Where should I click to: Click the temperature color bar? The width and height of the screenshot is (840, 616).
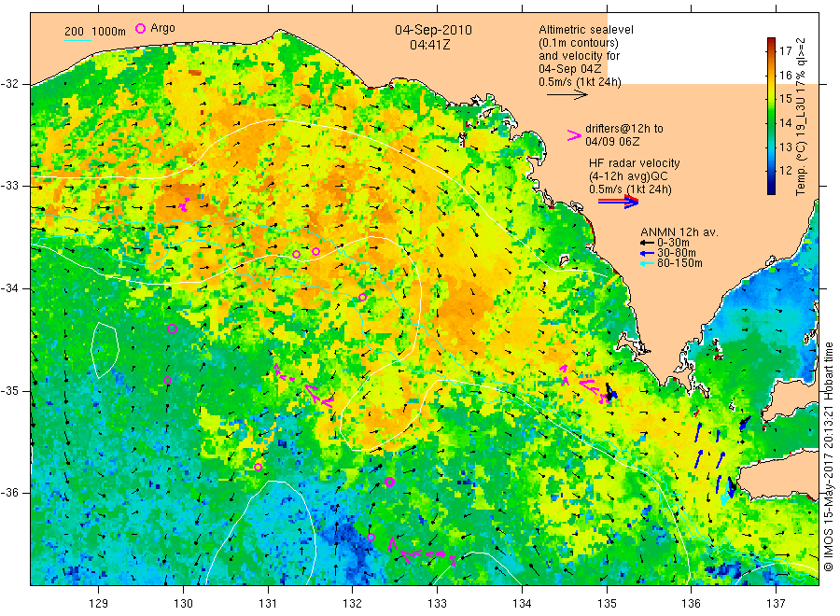(x=772, y=116)
